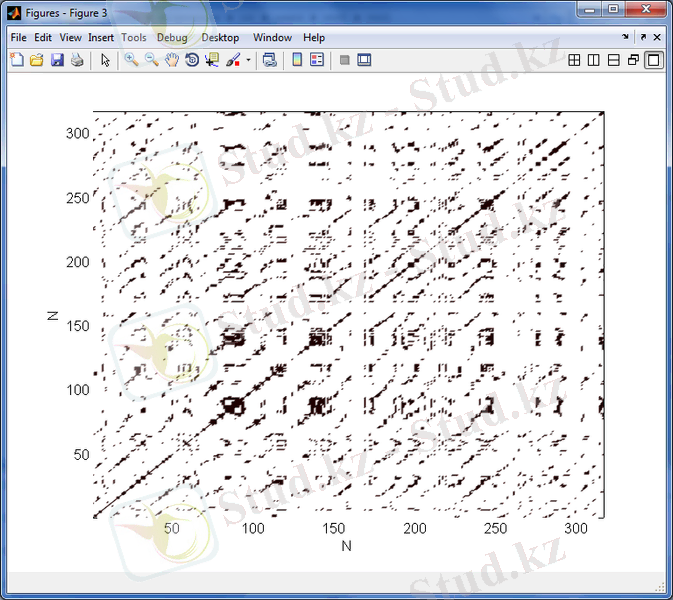The height and width of the screenshot is (600, 673).
Task: Enable the Rotate 3D tool
Action: click(x=192, y=60)
